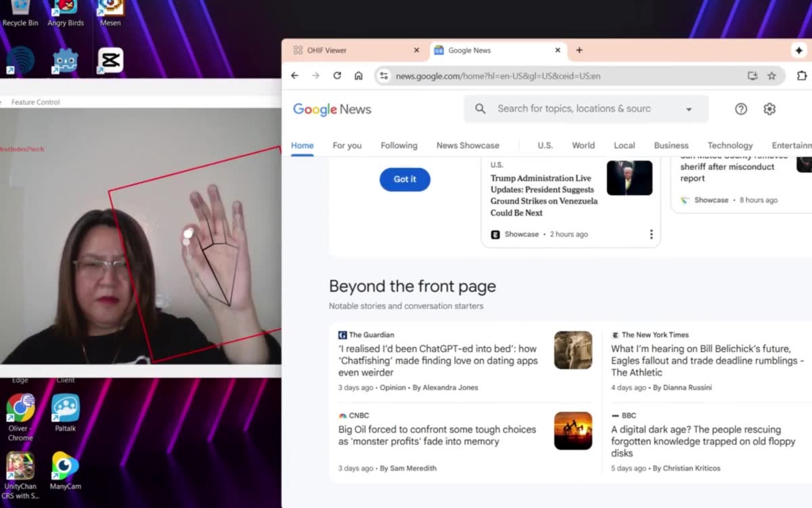Viewport: 812px width, 508px height.
Task: Go to Local news section
Action: [625, 146]
